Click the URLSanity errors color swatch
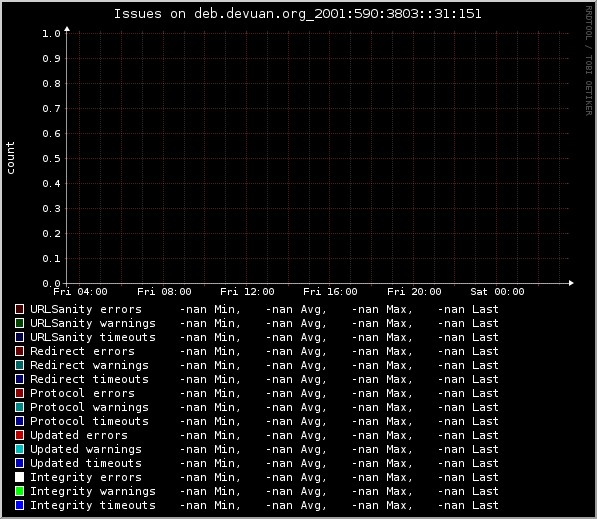This screenshot has width=597, height=519. (19, 309)
